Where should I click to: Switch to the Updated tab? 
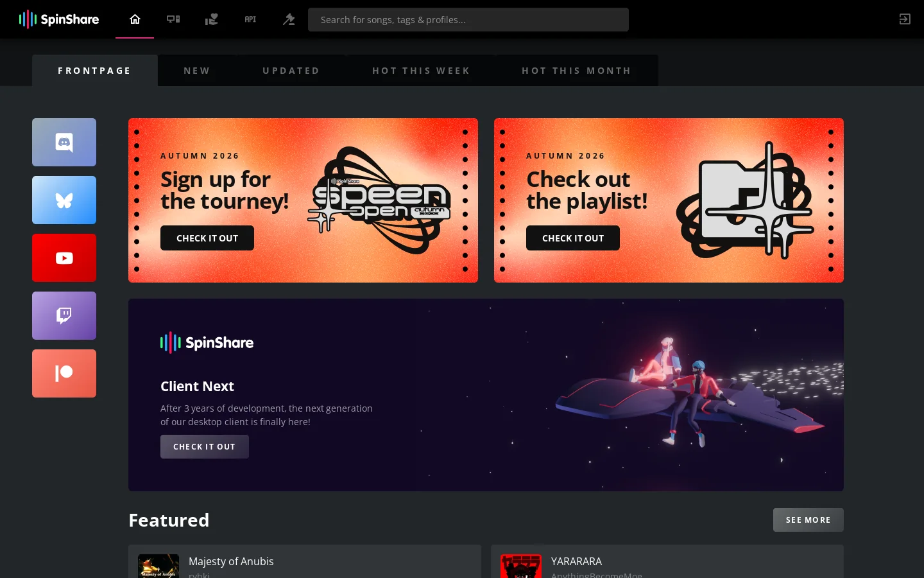click(x=291, y=71)
